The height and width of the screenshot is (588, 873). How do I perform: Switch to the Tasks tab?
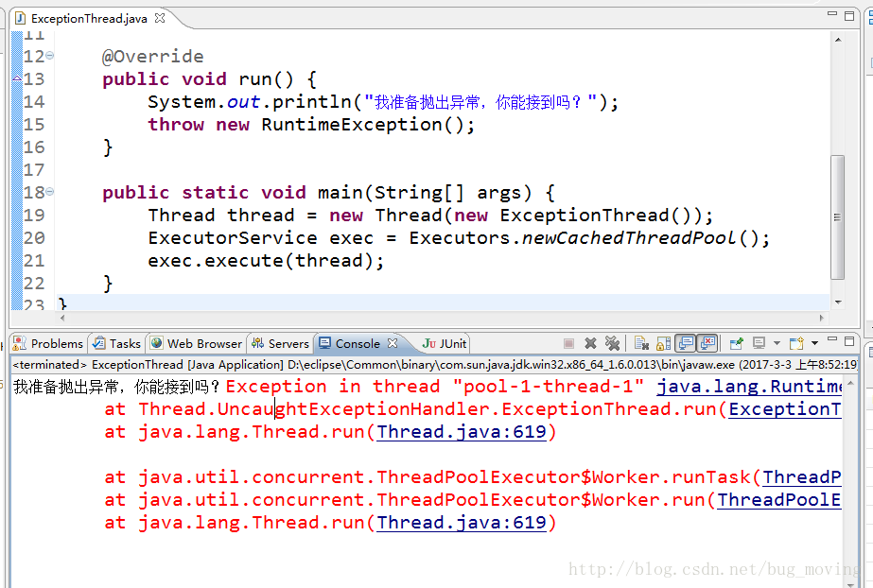click(x=117, y=343)
